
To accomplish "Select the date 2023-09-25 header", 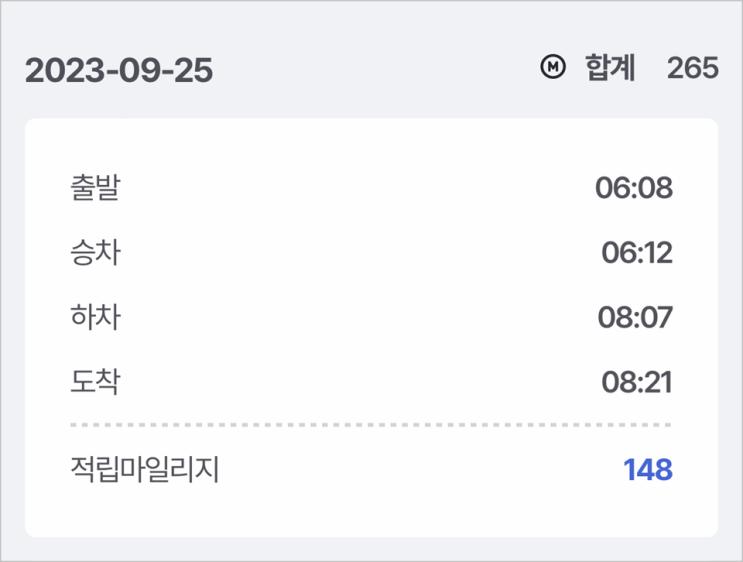I will (119, 71).
